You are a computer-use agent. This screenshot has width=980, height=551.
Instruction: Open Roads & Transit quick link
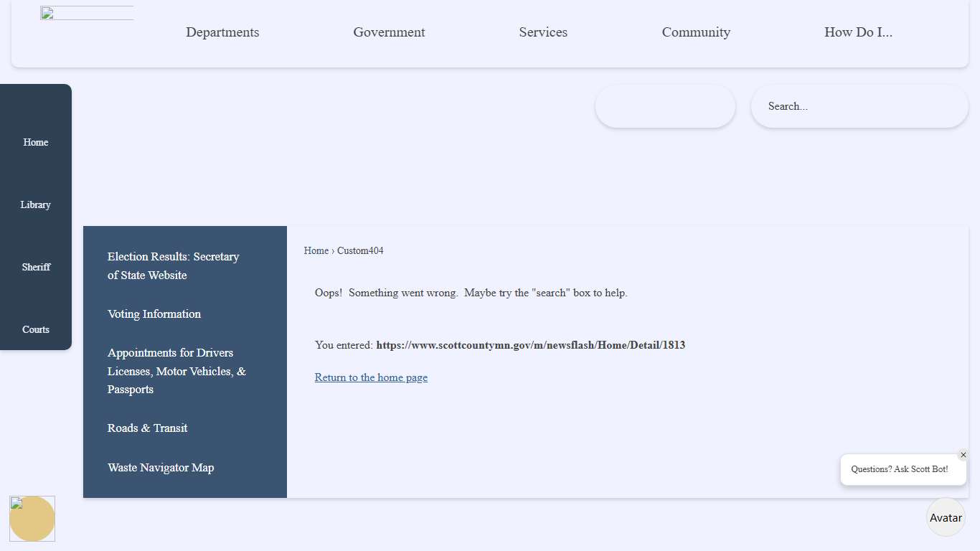pos(147,428)
